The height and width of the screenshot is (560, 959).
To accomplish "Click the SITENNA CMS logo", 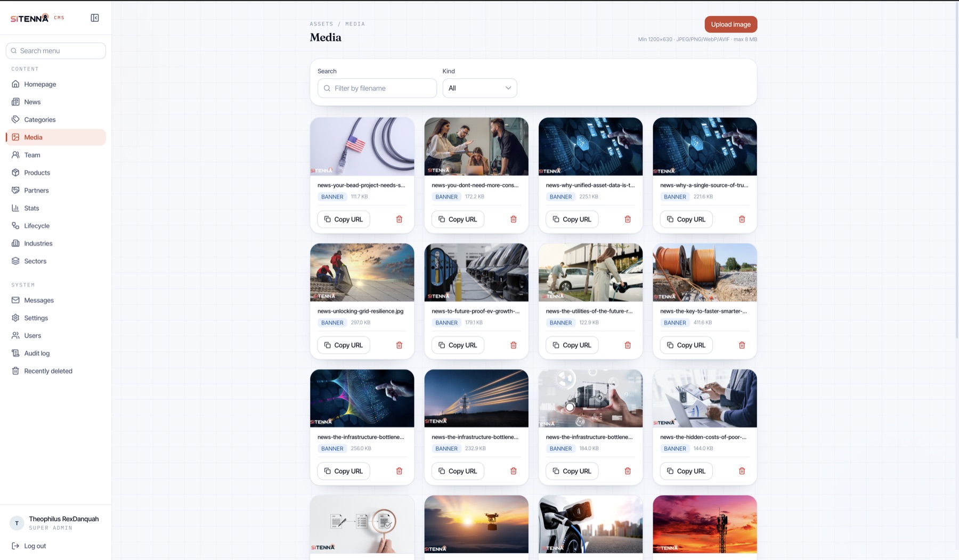I will coord(37,18).
